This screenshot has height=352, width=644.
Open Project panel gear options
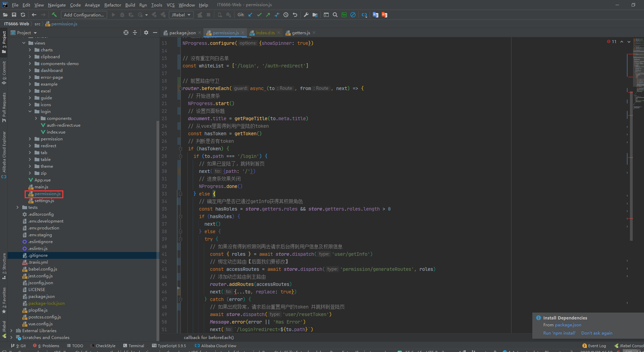point(146,33)
